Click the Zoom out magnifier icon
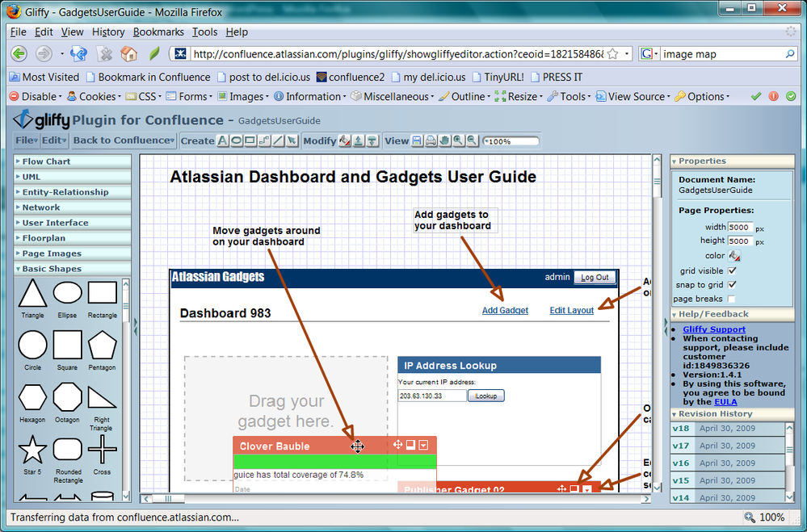The height and width of the screenshot is (532, 807). (x=473, y=140)
